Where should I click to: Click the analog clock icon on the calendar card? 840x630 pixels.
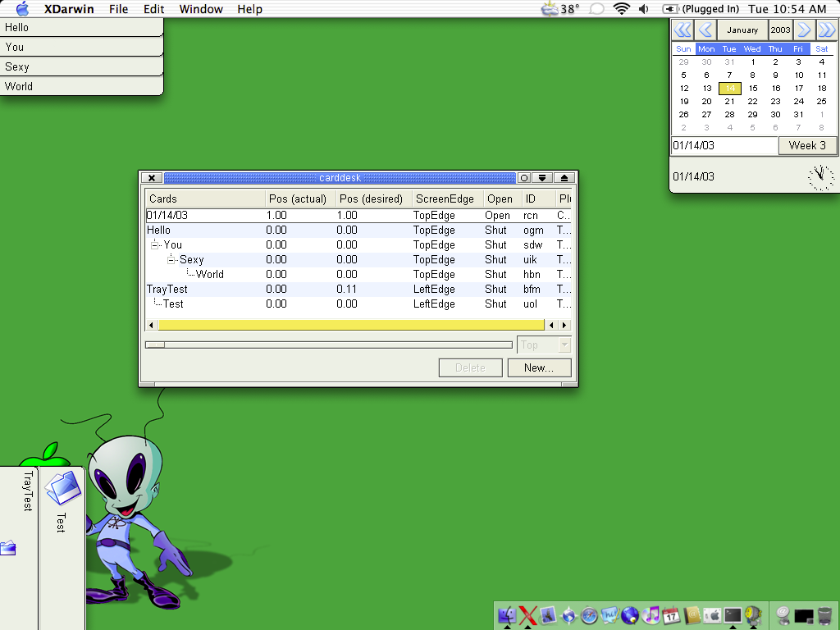click(820, 177)
